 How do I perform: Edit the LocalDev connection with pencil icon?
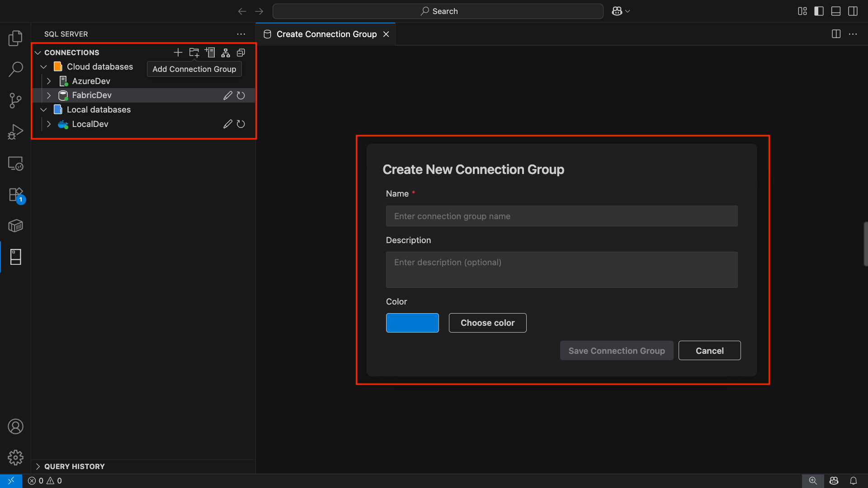228,124
